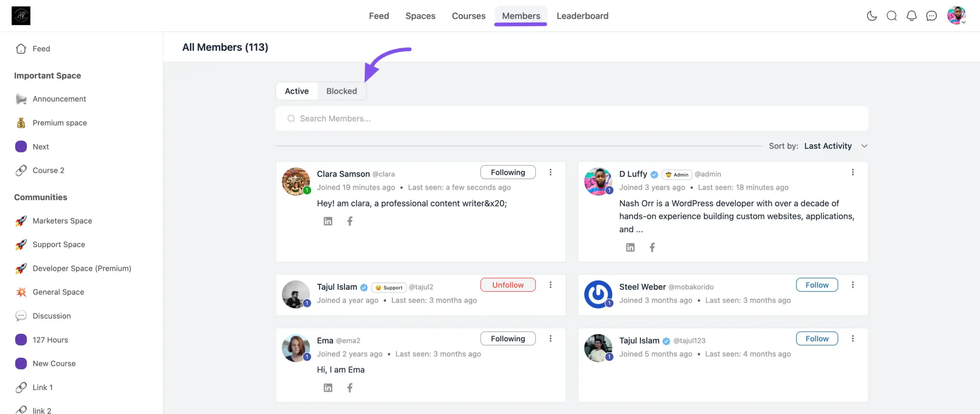Open three-dot menu on Steel Weber card

tap(853, 285)
